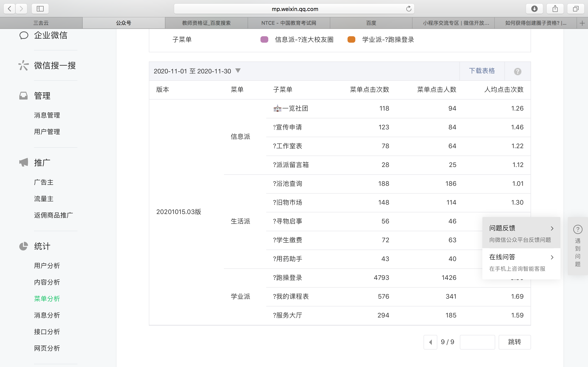Click the page number input field

pyautogui.click(x=477, y=342)
